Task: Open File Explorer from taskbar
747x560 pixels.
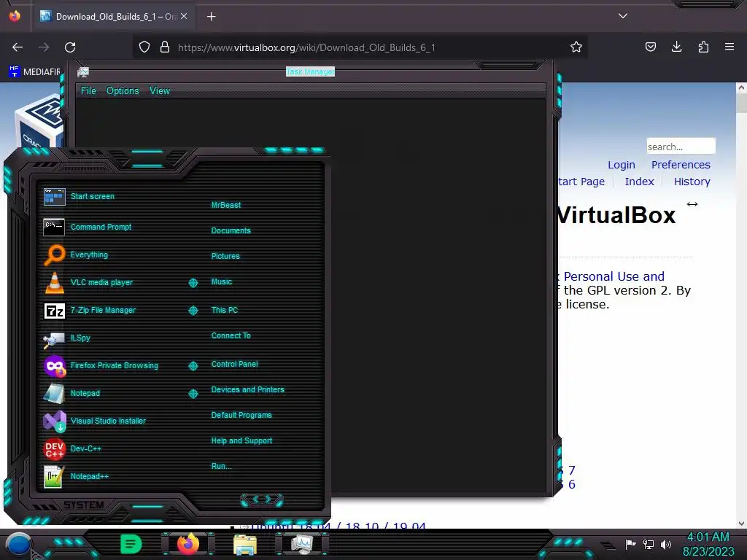Action: (245, 545)
